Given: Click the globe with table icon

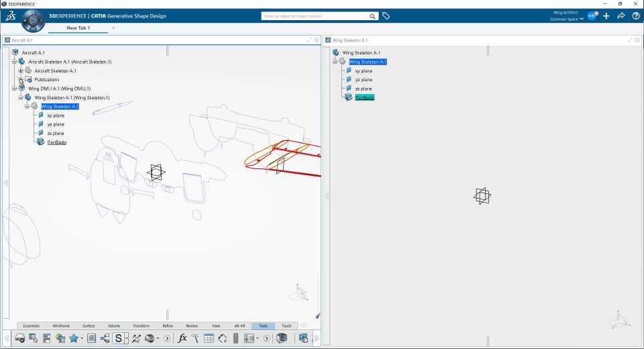Looking at the screenshot, I should click(x=60, y=338).
